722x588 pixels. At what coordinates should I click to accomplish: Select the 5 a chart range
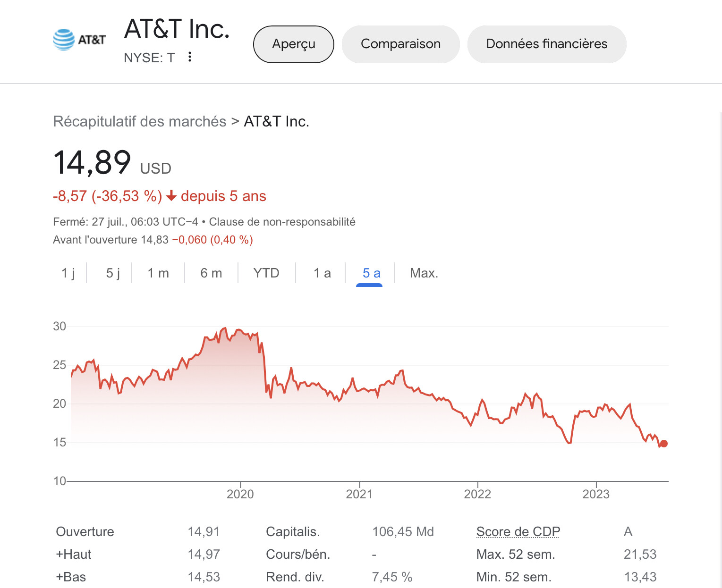[371, 273]
